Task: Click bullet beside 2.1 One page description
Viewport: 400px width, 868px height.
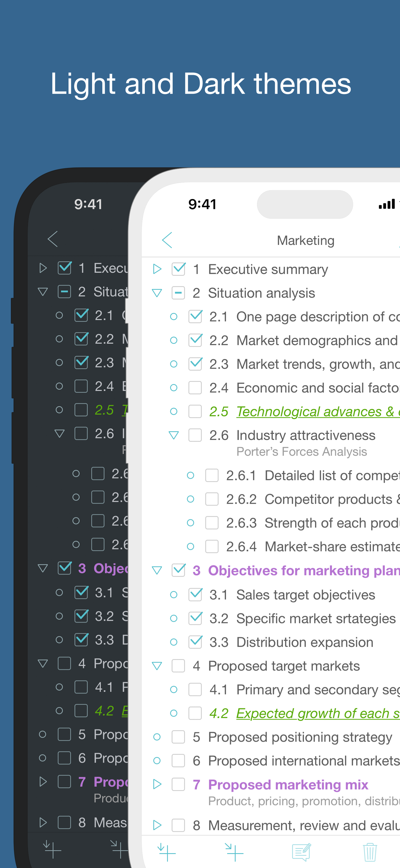Action: (174, 317)
